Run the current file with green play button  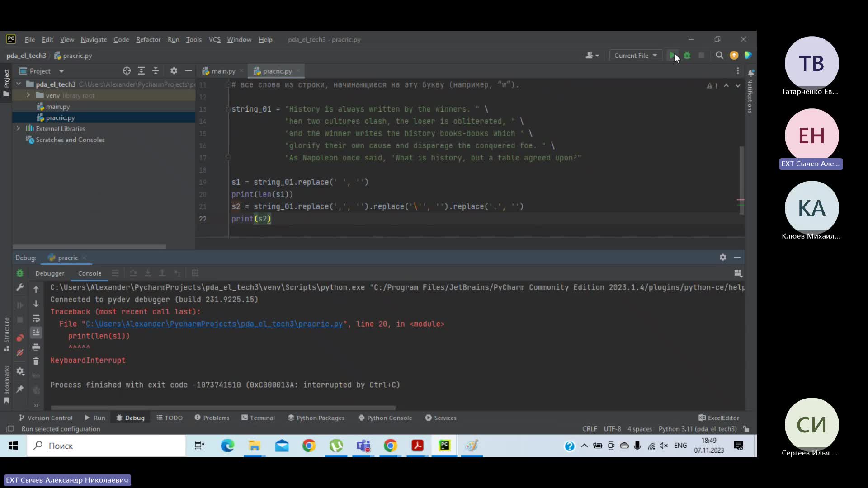672,56
